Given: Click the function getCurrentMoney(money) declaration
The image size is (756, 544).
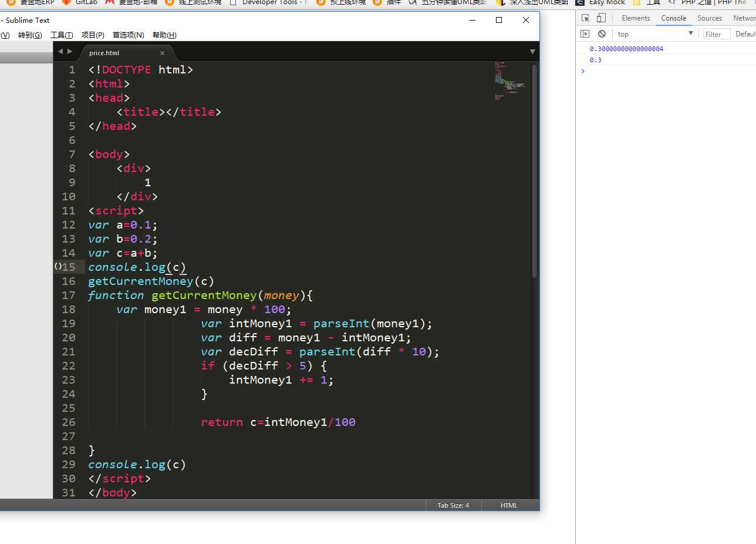Looking at the screenshot, I should point(201,295).
